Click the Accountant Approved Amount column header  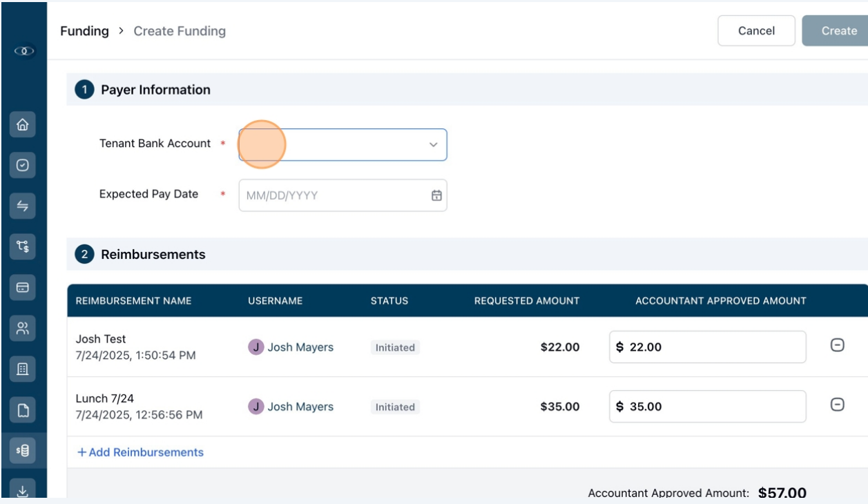click(x=721, y=301)
